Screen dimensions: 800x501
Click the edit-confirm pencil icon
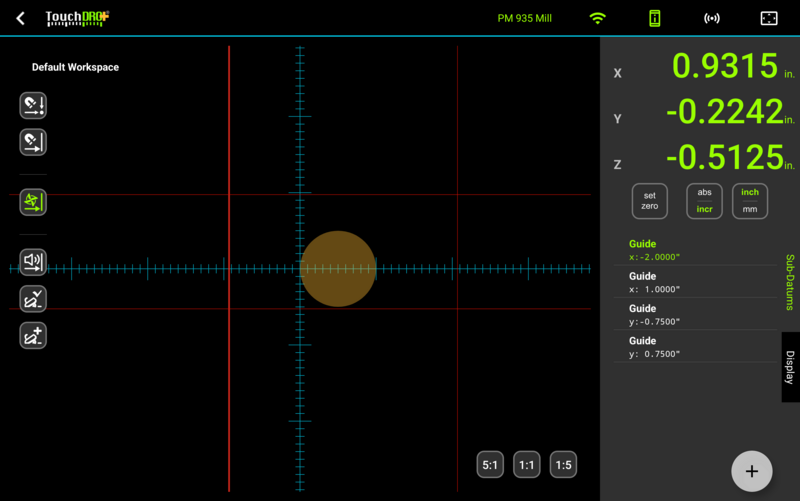(33, 299)
